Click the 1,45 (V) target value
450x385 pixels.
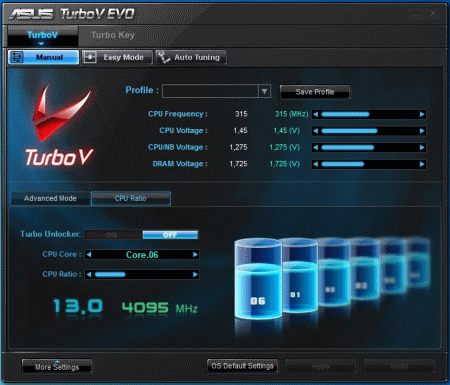click(x=286, y=131)
